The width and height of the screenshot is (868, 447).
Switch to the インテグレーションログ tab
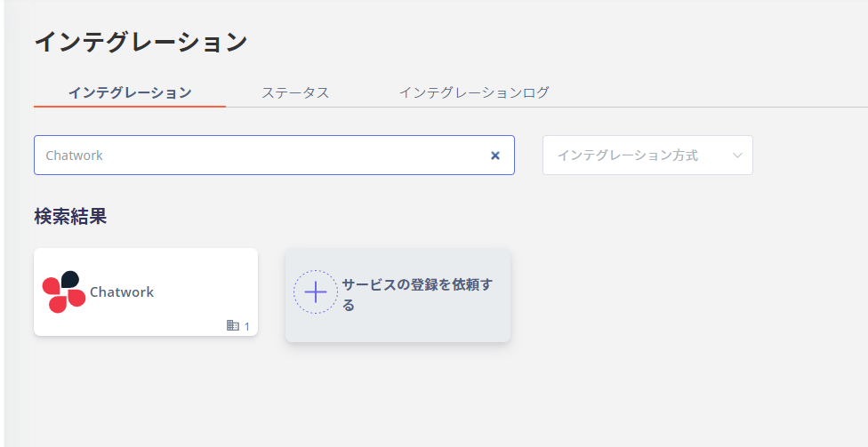474,92
